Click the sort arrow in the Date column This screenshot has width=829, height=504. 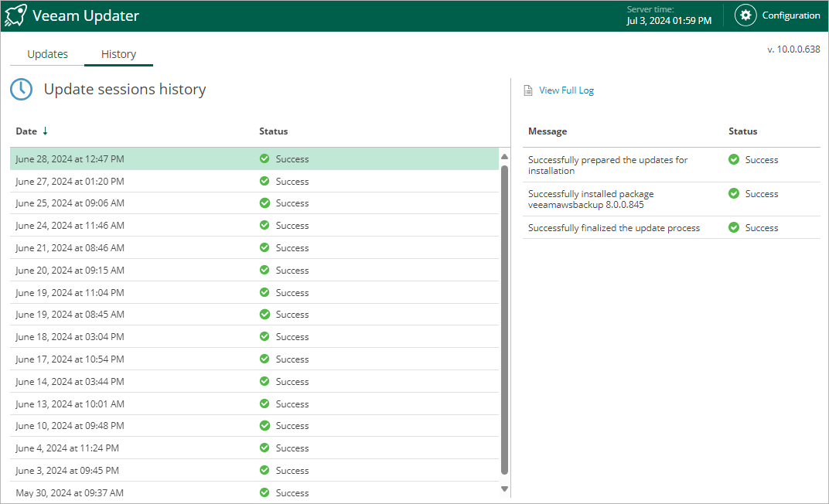(x=45, y=131)
